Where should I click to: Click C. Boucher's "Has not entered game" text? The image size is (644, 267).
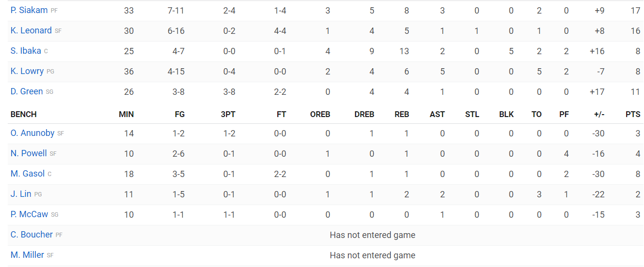373,235
